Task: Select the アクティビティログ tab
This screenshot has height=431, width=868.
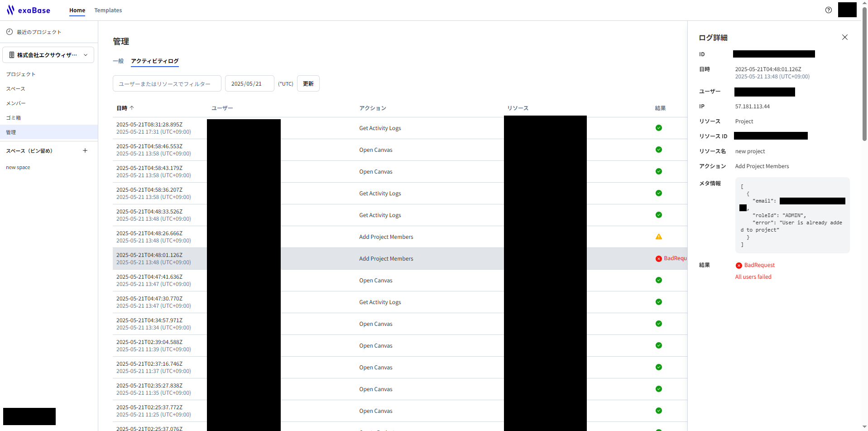Action: 154,61
